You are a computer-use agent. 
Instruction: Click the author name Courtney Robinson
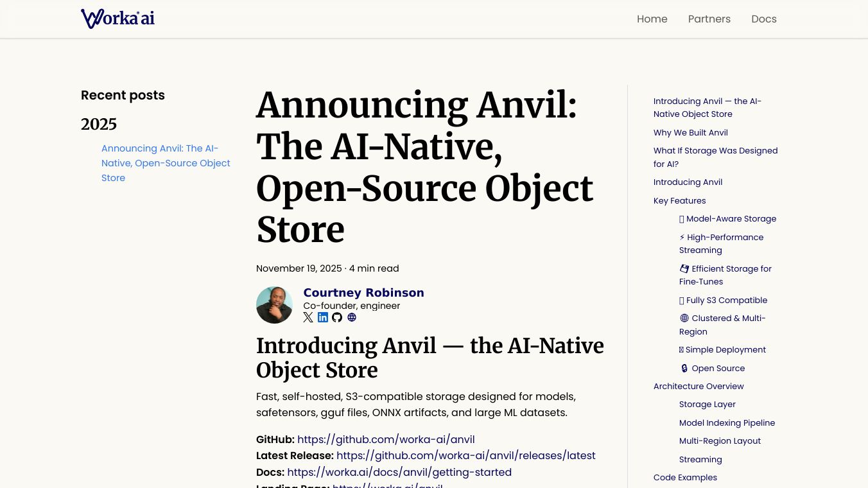coord(363,293)
